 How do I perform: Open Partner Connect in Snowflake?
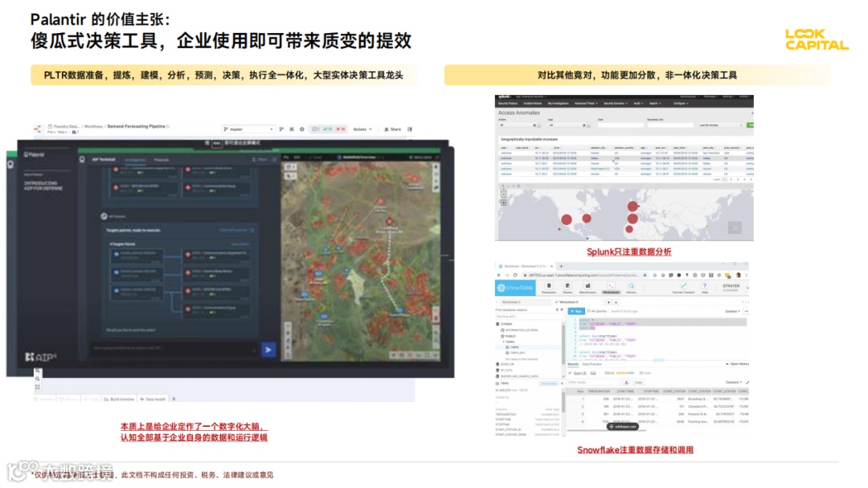tap(683, 288)
